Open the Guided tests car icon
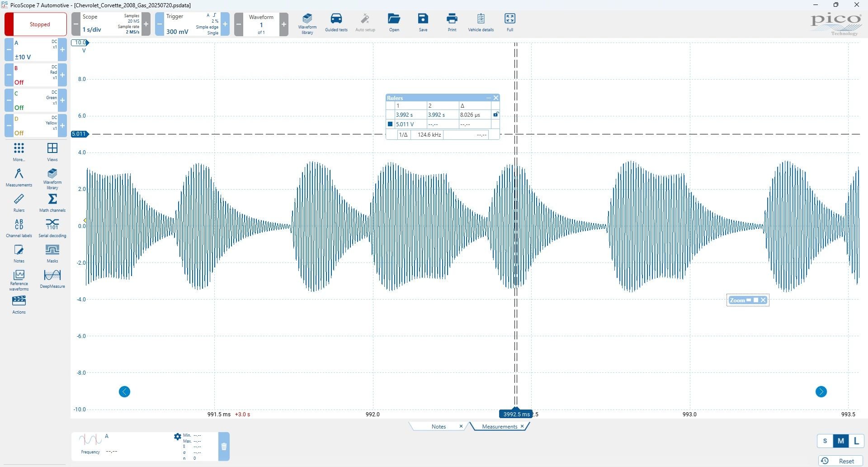868x467 pixels. (x=336, y=23)
